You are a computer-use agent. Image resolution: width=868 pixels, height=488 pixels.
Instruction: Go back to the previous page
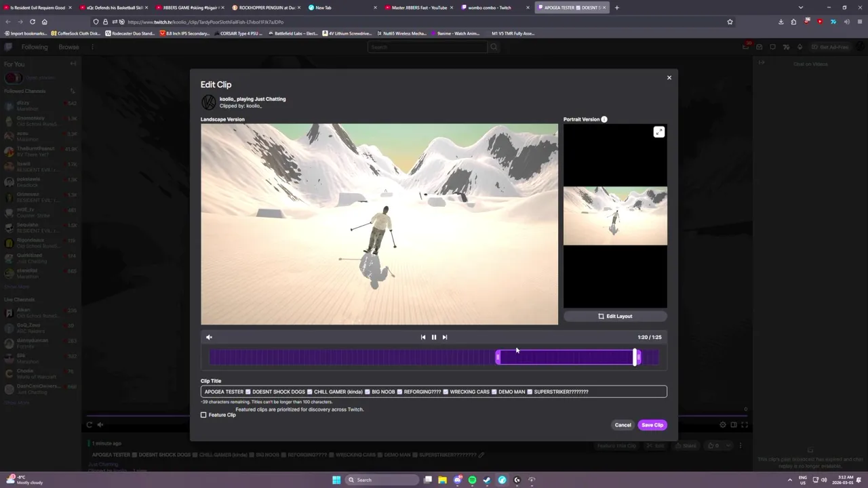pyautogui.click(x=7, y=22)
